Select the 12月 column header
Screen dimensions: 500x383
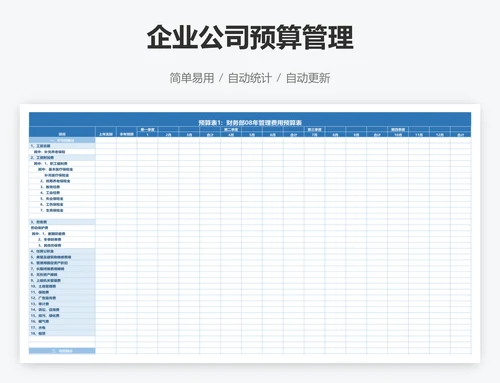pyautogui.click(x=440, y=135)
